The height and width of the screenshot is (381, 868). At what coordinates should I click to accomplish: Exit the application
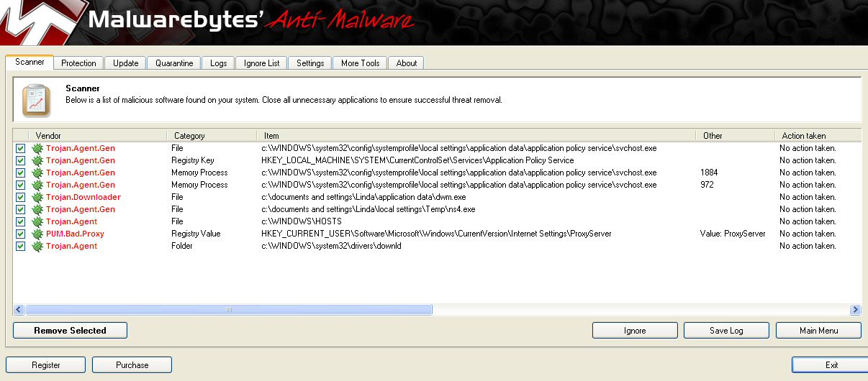point(831,365)
